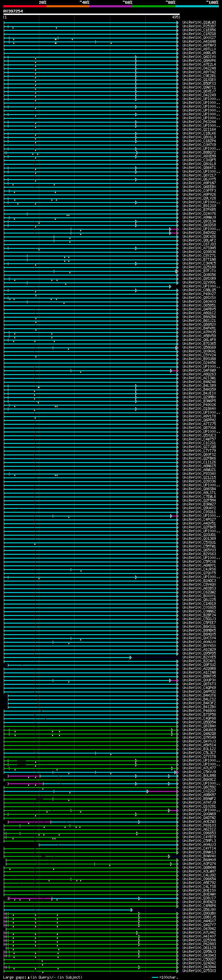Screen dimensions: 222x980
Task: Click the orange ~40% identity legend segment
Action: click(x=68, y=7)
